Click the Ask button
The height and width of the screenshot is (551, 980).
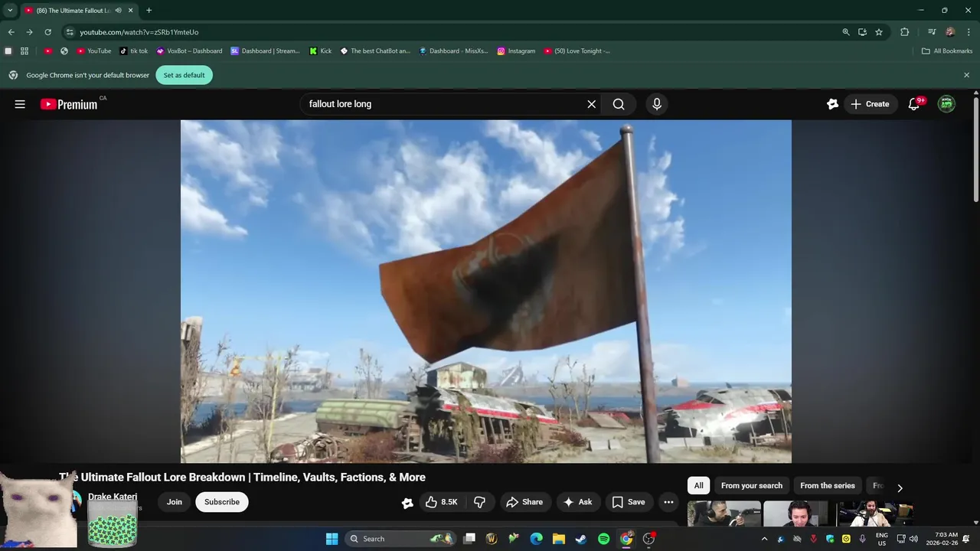click(578, 502)
